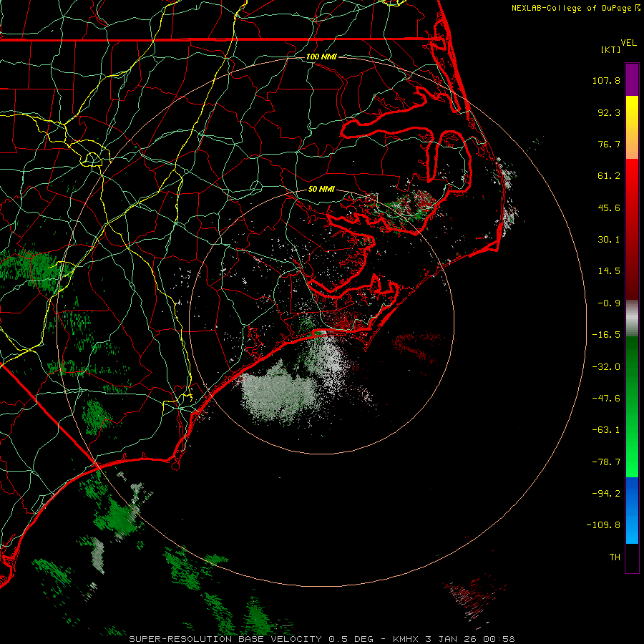Select the 14.5 legend value

(609, 271)
